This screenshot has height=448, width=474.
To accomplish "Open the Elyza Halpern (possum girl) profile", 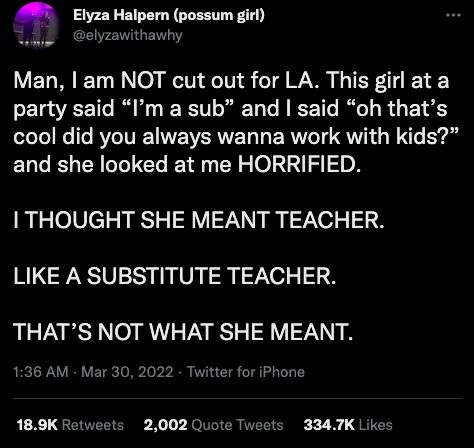I will click(169, 15).
